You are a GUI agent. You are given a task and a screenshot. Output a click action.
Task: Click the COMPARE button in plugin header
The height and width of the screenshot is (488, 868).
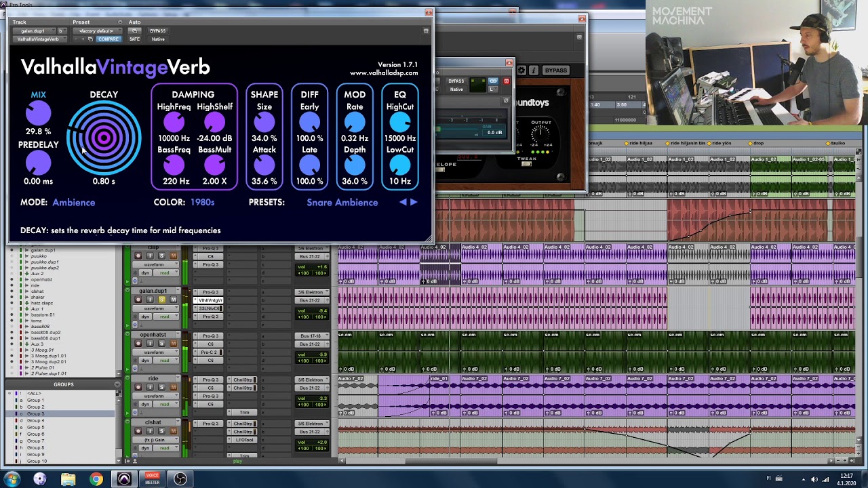108,39
